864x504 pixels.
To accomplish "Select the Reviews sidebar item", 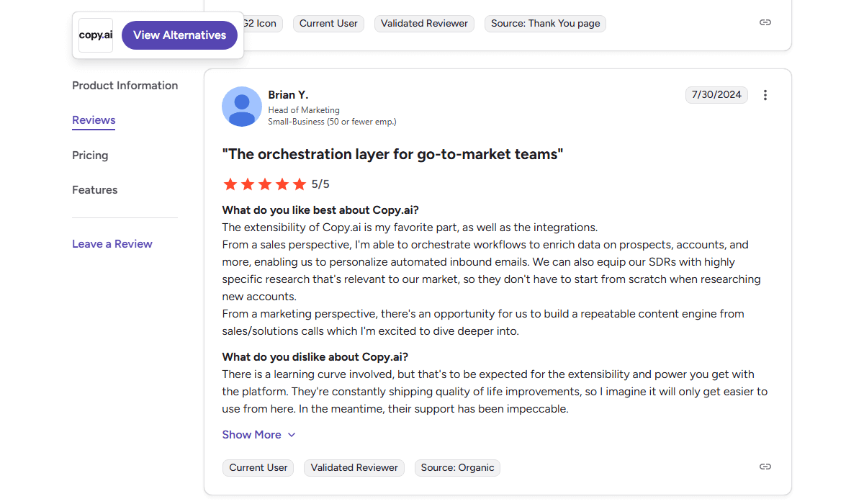I will [x=94, y=120].
